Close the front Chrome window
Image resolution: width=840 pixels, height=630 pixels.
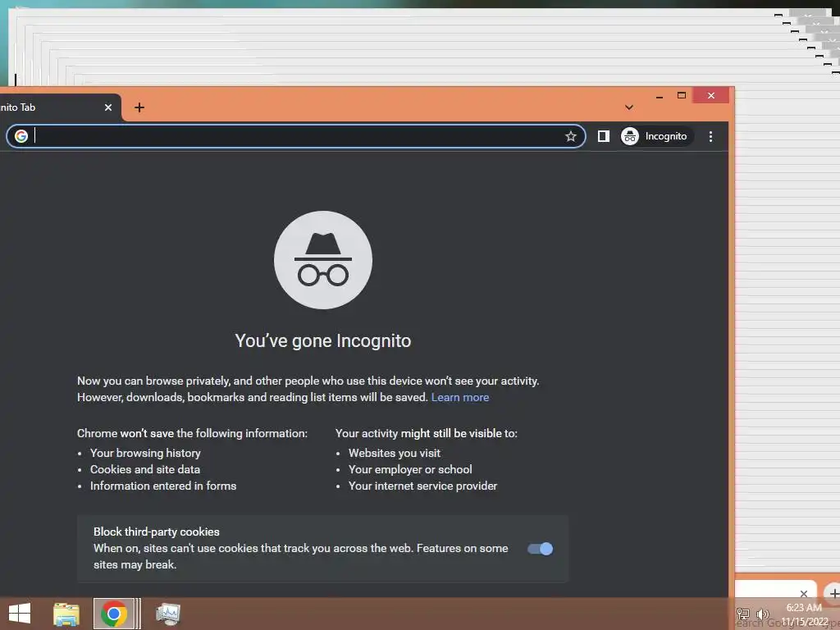[x=711, y=96]
